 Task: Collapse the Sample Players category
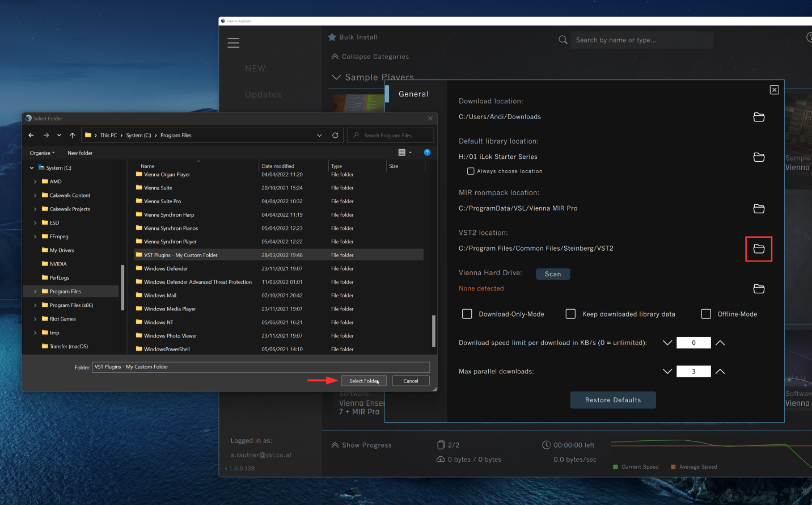[336, 77]
